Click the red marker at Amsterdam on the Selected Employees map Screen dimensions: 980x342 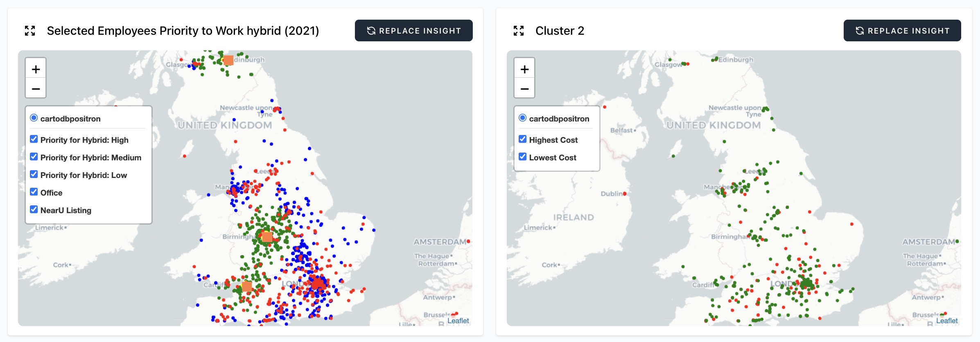pos(468,241)
